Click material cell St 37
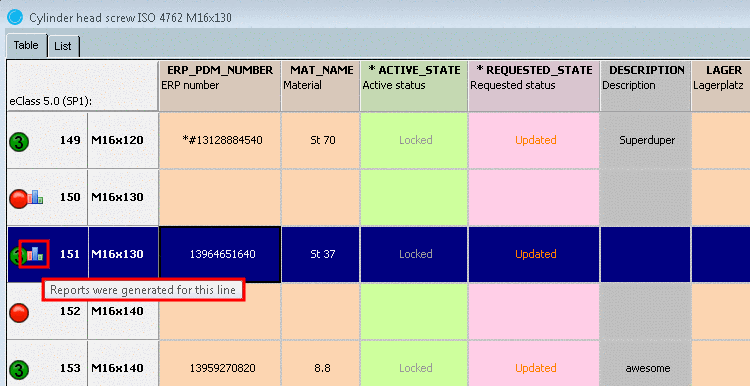The width and height of the screenshot is (750, 386). [x=320, y=254]
